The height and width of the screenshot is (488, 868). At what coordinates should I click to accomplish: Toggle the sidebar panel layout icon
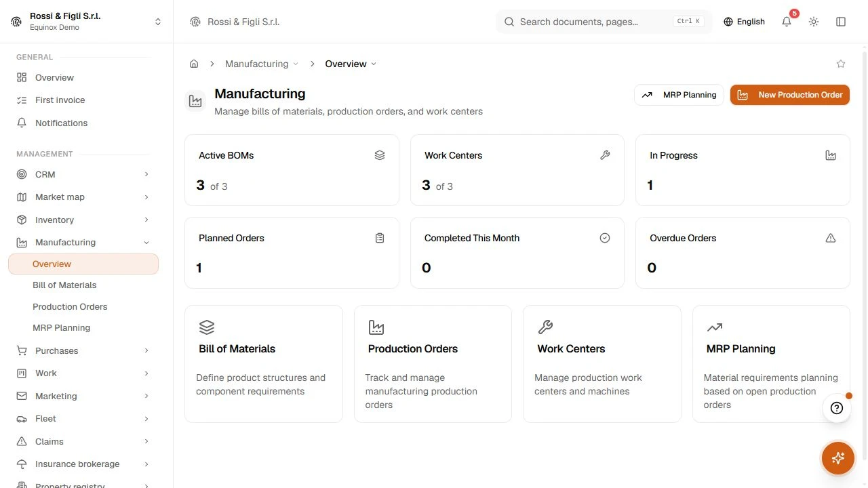coord(841,22)
